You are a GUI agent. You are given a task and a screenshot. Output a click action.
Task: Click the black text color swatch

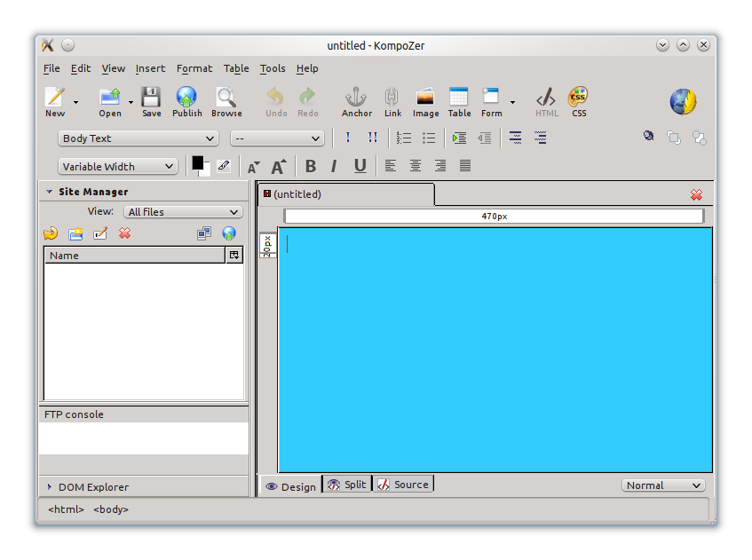pyautogui.click(x=197, y=162)
